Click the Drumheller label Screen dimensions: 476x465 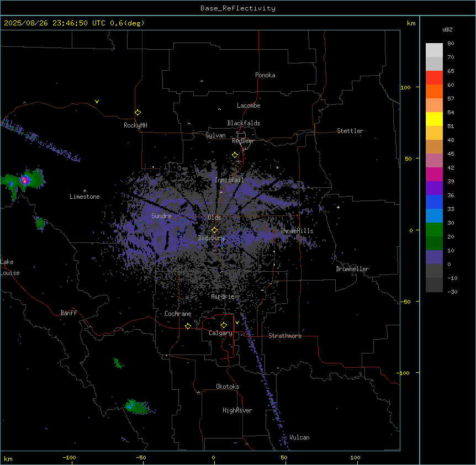pyautogui.click(x=352, y=269)
